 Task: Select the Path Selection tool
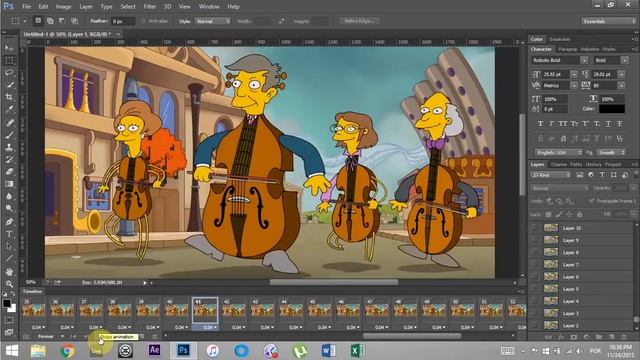9,247
